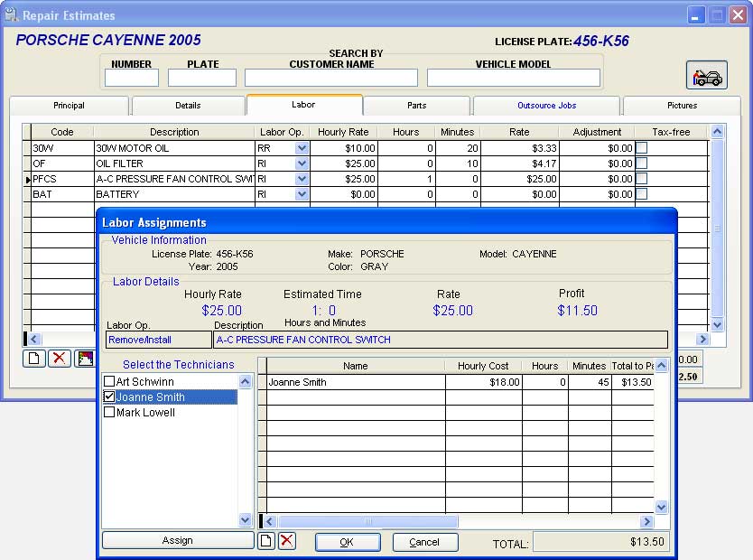
Task: Click scroll down arrow of assignments grid
Action: coord(661,506)
